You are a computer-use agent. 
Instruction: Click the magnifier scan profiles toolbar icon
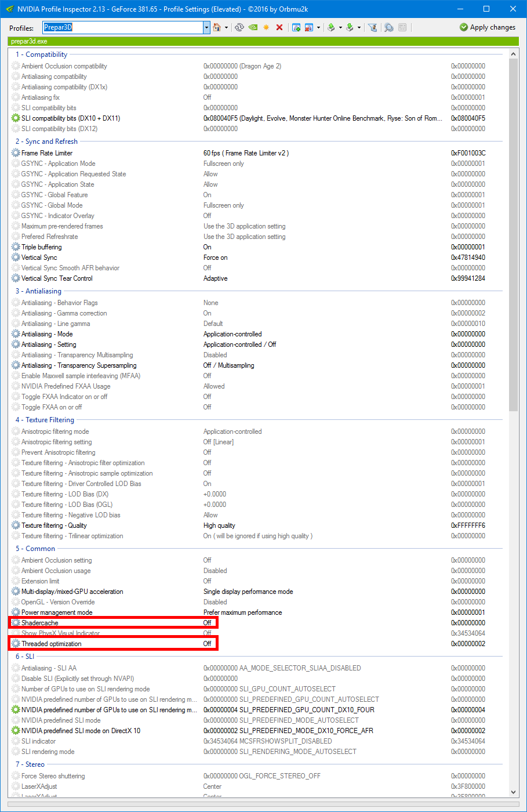(388, 27)
